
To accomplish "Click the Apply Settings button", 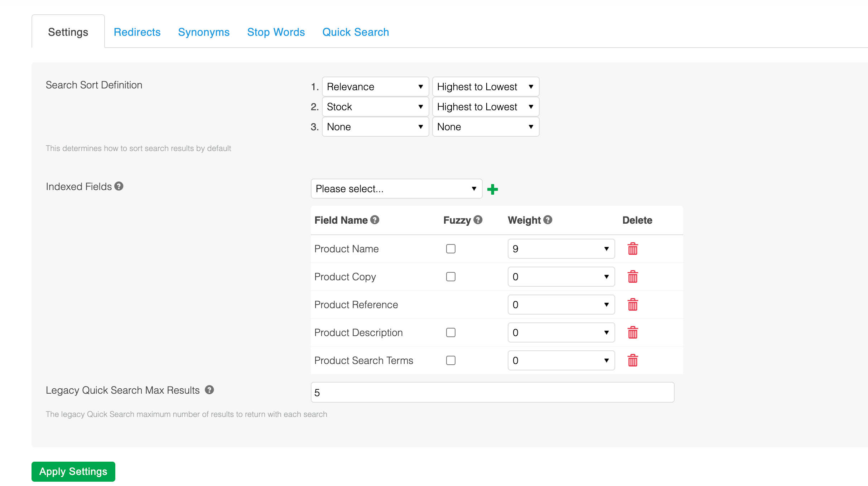I will (x=73, y=471).
